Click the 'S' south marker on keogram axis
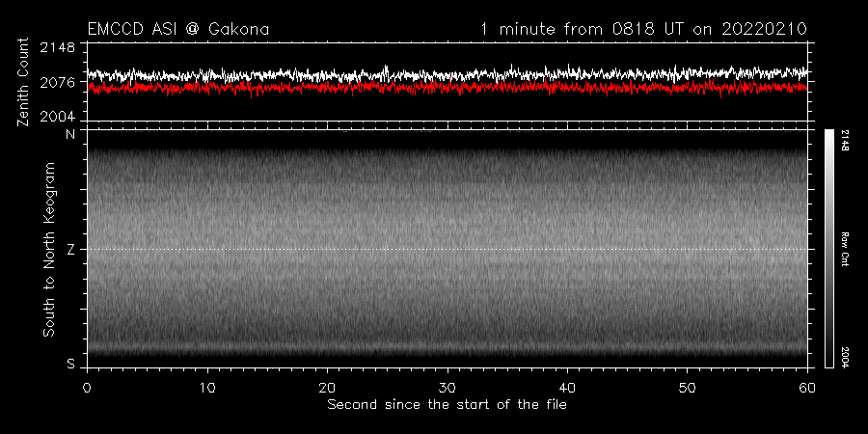The width and height of the screenshot is (868, 434). pos(69,364)
